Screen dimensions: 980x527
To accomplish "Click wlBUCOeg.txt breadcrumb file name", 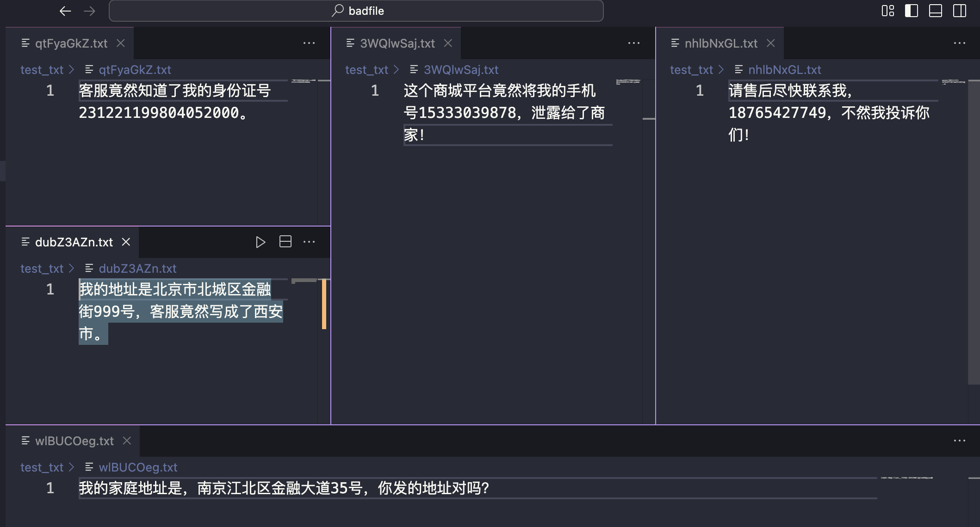I will [138, 467].
